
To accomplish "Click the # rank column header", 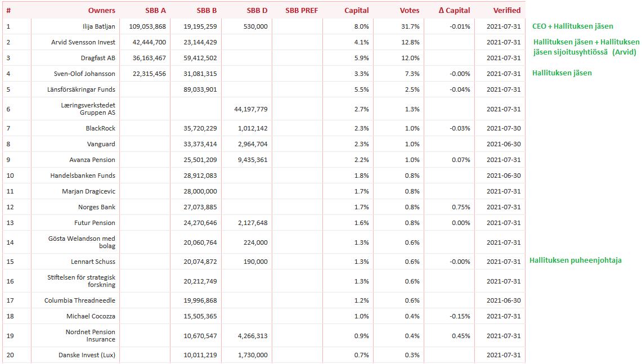I will tap(8, 10).
